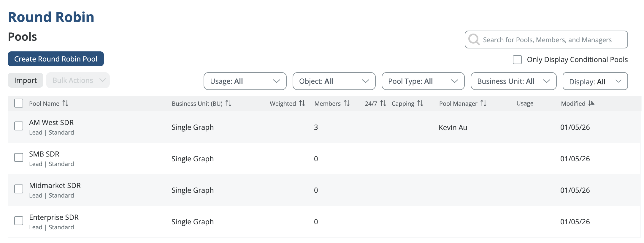Click the Pool Name sort arrows icon
Viewport: 644px width, 243px height.
pyautogui.click(x=65, y=103)
